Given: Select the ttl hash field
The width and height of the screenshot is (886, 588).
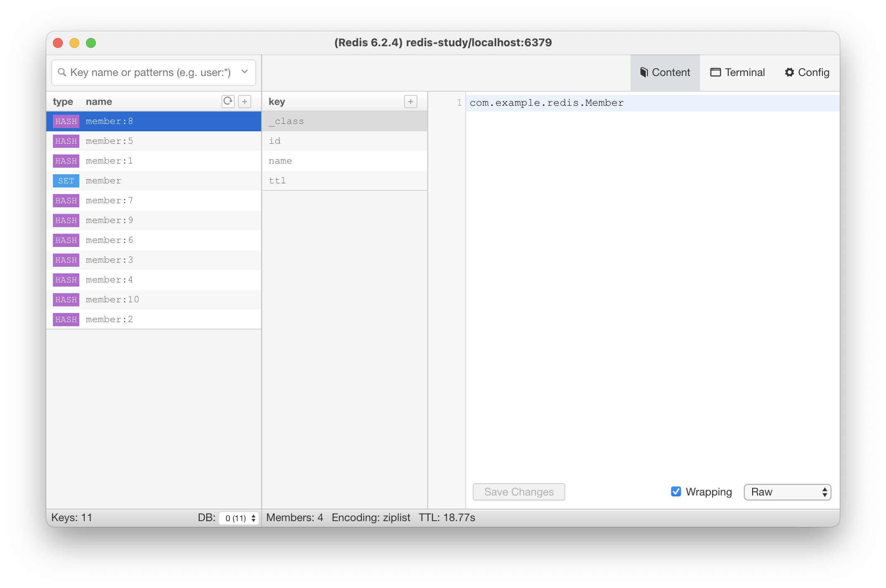Looking at the screenshot, I should tap(345, 181).
